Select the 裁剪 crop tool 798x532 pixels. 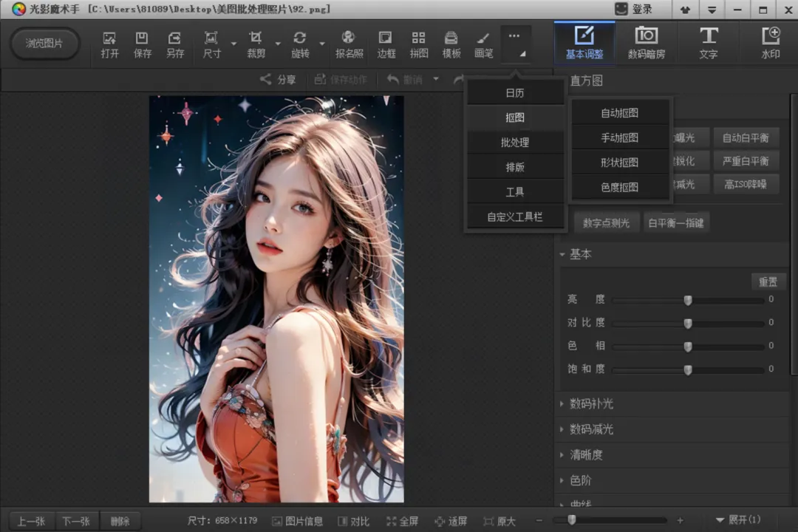pyautogui.click(x=256, y=44)
